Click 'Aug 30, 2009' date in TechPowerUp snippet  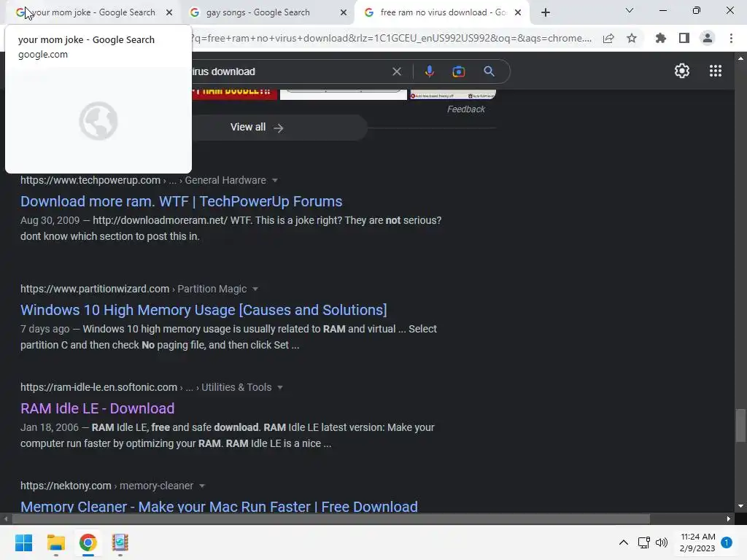tap(50, 220)
